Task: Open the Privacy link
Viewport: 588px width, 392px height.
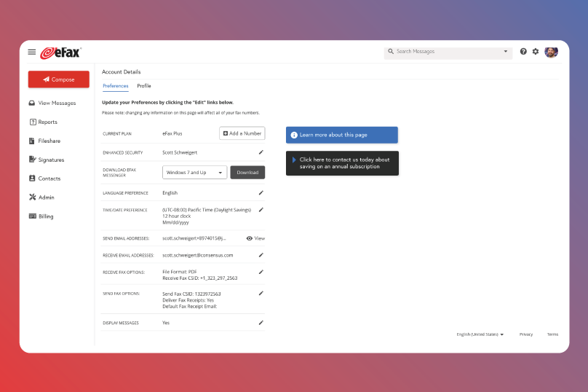Action: click(x=525, y=334)
